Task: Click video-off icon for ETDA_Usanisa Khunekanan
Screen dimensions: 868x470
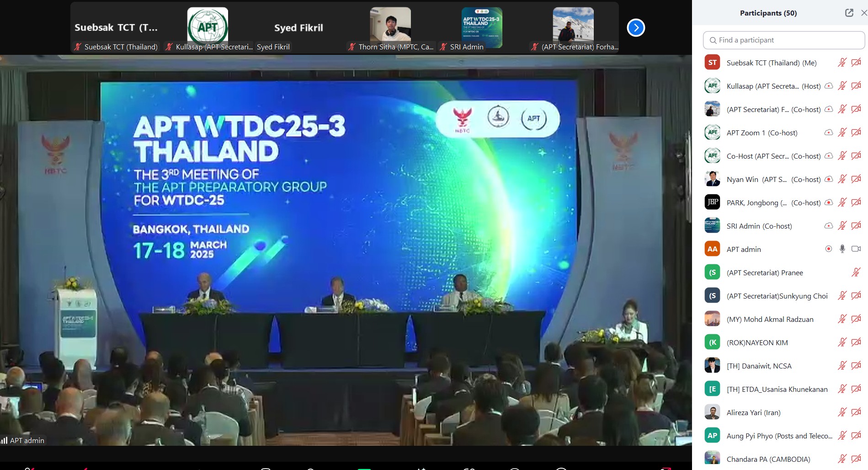Action: click(856, 389)
